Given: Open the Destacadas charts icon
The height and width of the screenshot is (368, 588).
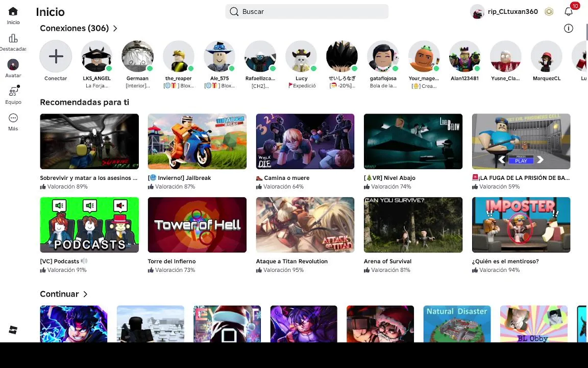Looking at the screenshot, I should (x=13, y=38).
